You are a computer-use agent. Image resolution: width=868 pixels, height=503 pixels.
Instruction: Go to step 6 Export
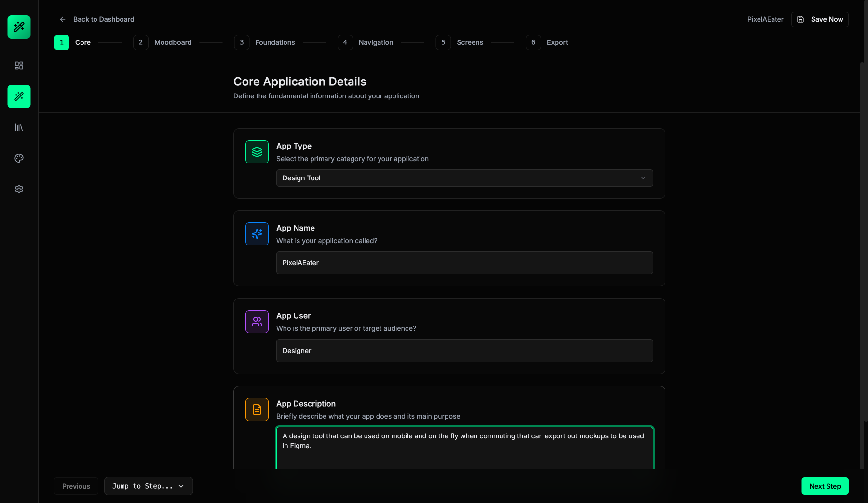547,42
